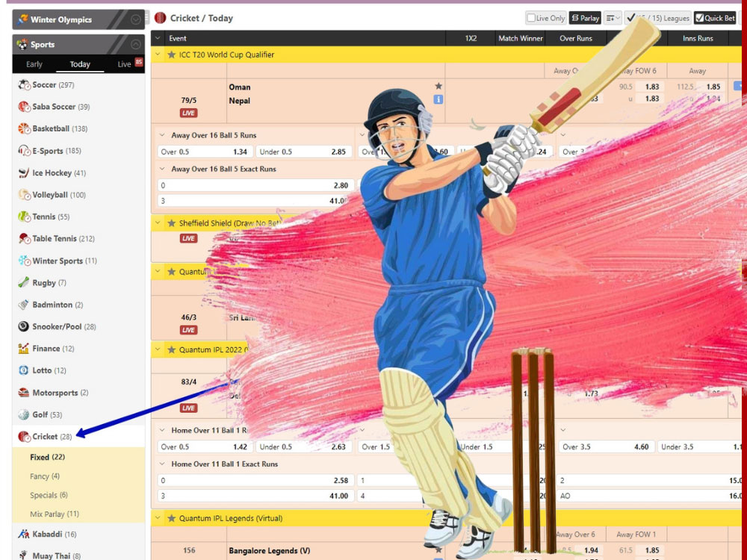Collapse the Sports panel chevron
747x560 pixels.
[x=136, y=44]
